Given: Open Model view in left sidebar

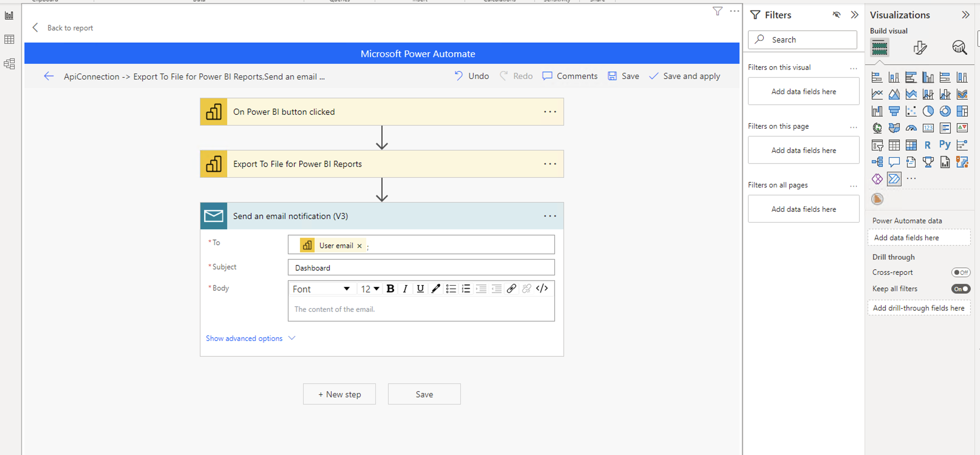Looking at the screenshot, I should [x=9, y=63].
